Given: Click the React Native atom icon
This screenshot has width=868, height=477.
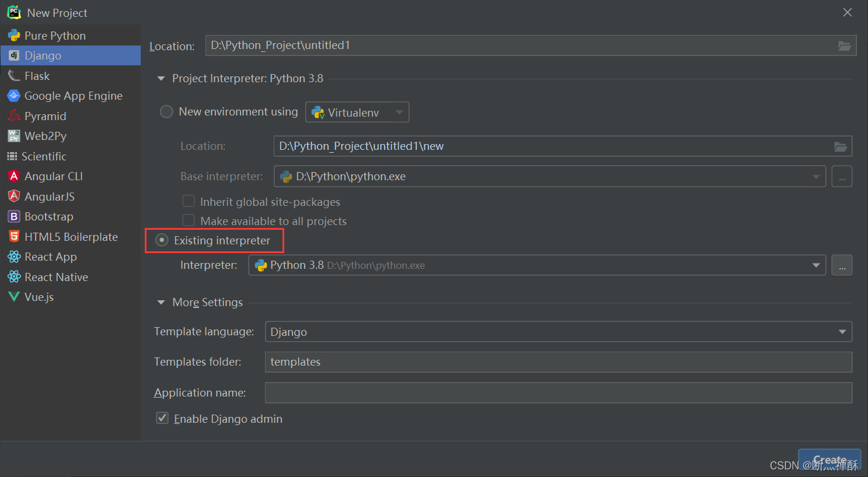Looking at the screenshot, I should click(x=14, y=277).
